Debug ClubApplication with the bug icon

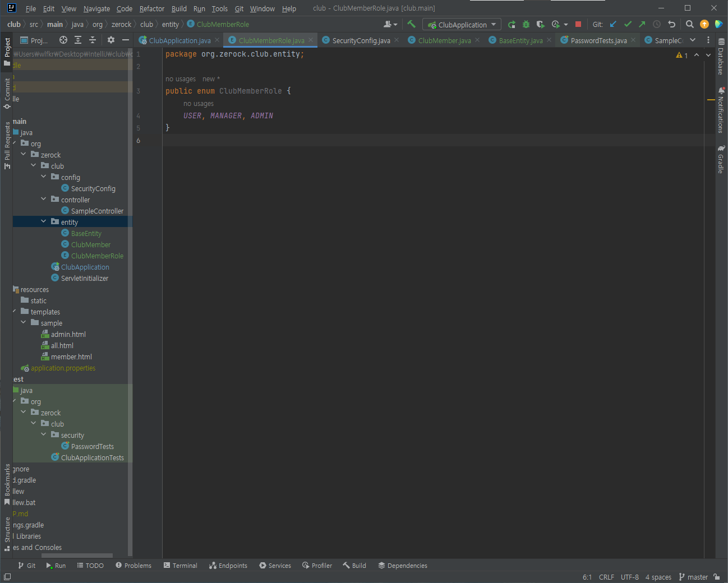point(526,24)
